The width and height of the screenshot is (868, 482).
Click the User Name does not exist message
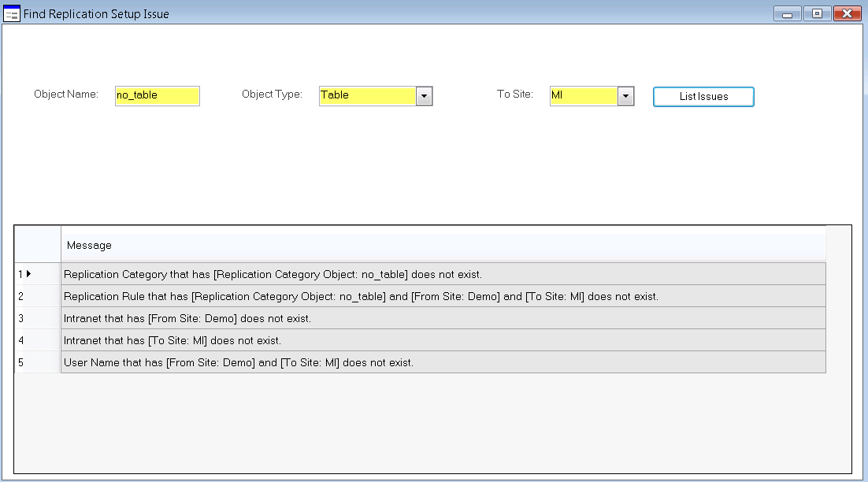[239, 362]
